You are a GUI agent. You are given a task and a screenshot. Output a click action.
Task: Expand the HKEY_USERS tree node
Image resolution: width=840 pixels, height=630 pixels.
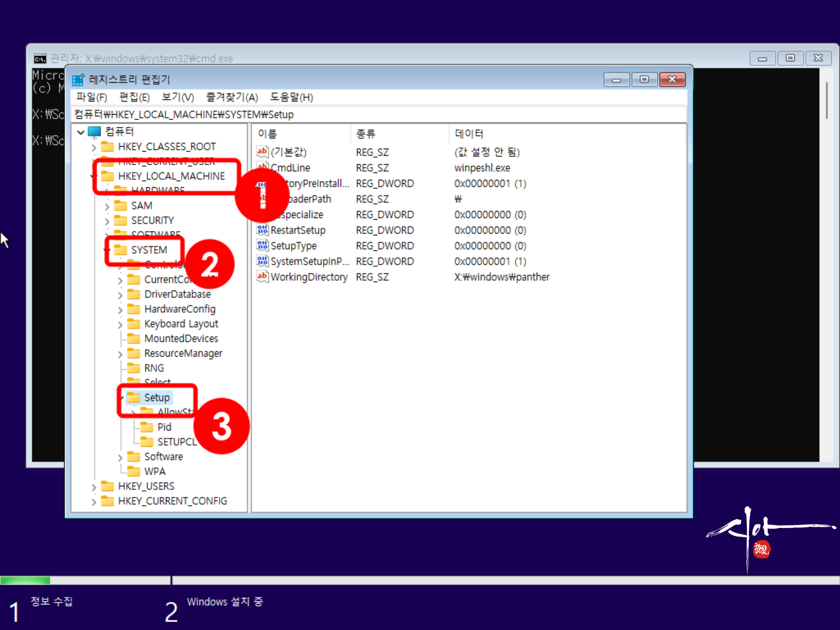[x=94, y=487]
